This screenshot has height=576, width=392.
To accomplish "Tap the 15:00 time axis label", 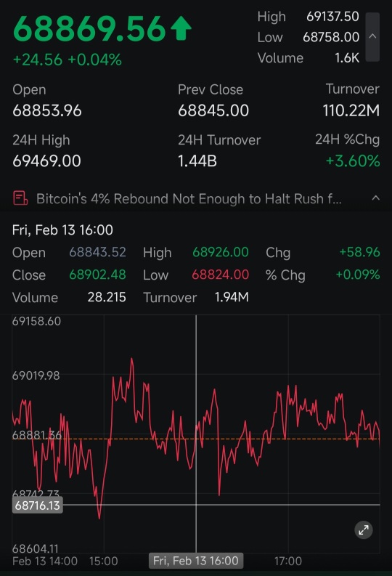I will pos(104,561).
